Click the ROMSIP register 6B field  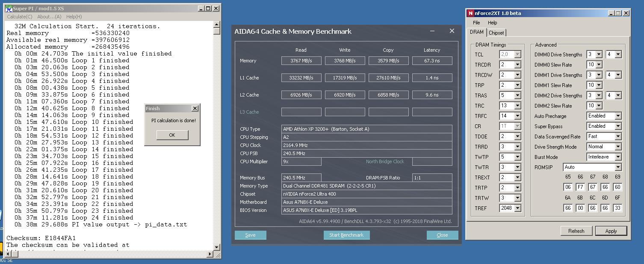coord(580,208)
